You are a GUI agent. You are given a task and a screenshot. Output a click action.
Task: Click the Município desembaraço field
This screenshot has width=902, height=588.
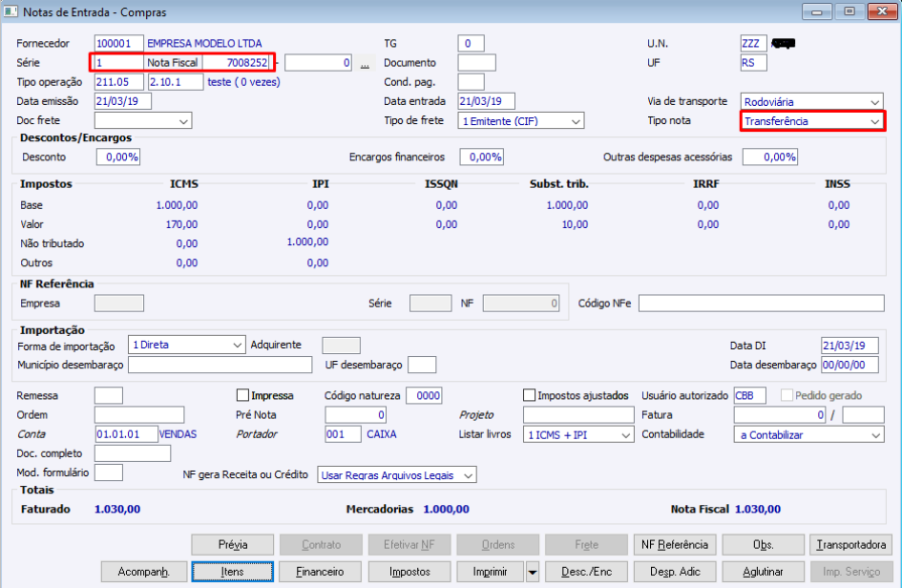pyautogui.click(x=220, y=365)
